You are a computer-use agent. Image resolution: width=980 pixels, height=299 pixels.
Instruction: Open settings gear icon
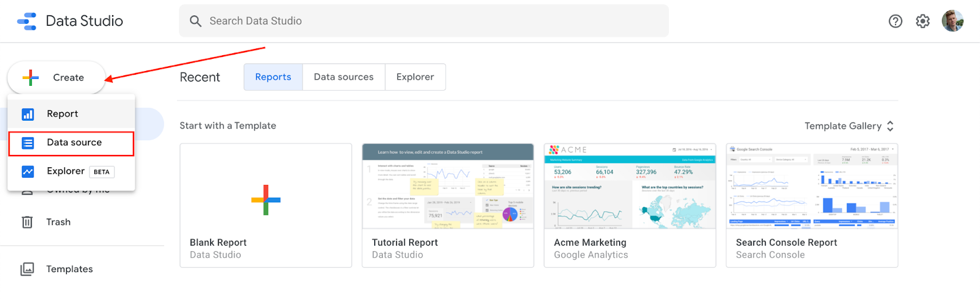tap(922, 21)
